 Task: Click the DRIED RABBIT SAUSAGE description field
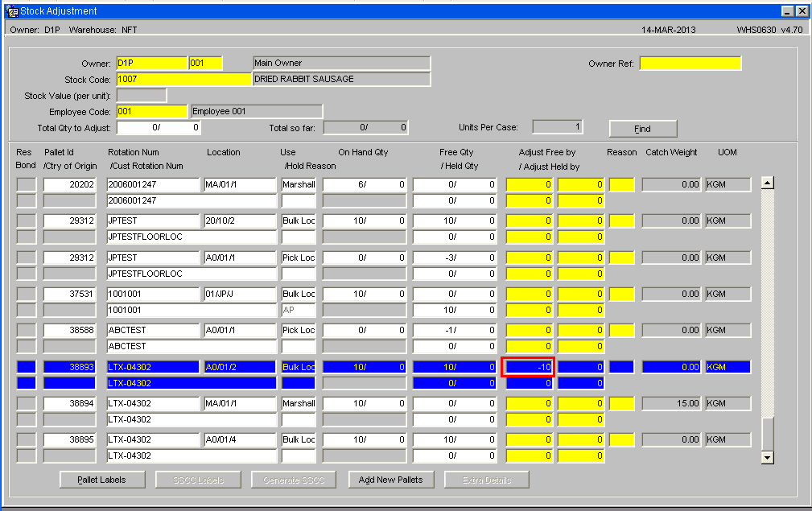[x=342, y=79]
